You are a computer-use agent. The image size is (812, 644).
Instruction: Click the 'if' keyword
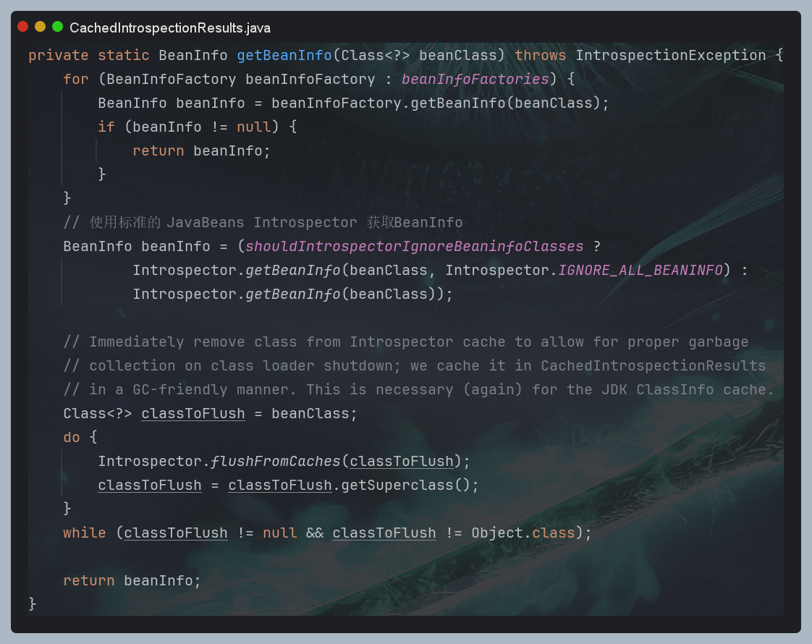click(106, 127)
